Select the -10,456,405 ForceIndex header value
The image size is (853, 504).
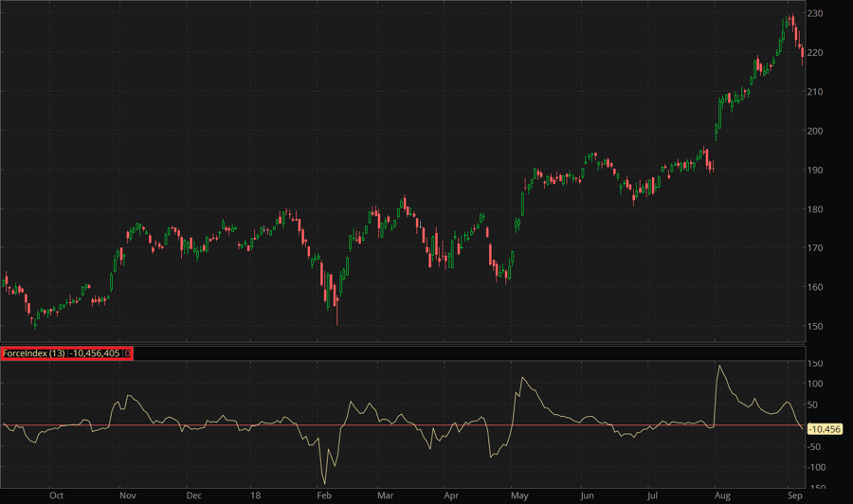[96, 353]
